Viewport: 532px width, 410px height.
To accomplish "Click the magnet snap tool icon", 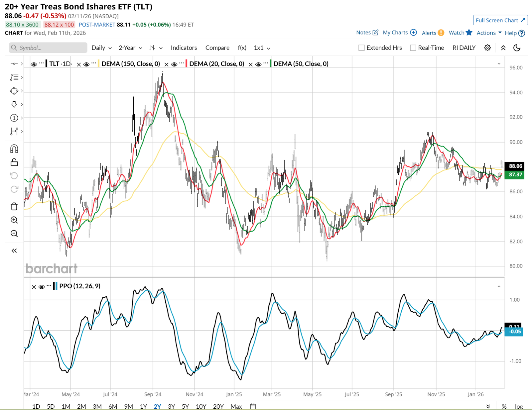I will coord(14,149).
